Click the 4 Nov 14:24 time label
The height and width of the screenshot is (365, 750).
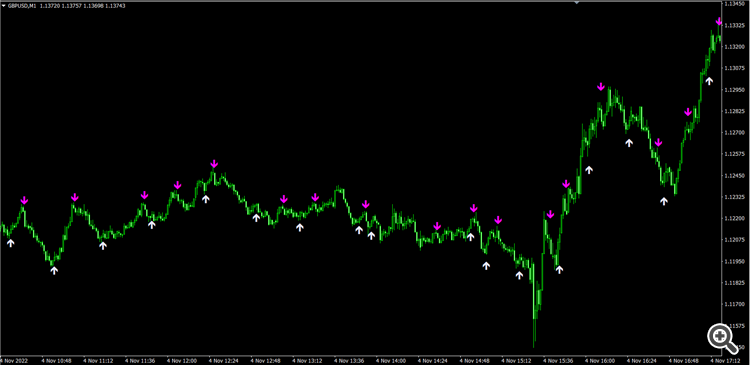pos(433,361)
